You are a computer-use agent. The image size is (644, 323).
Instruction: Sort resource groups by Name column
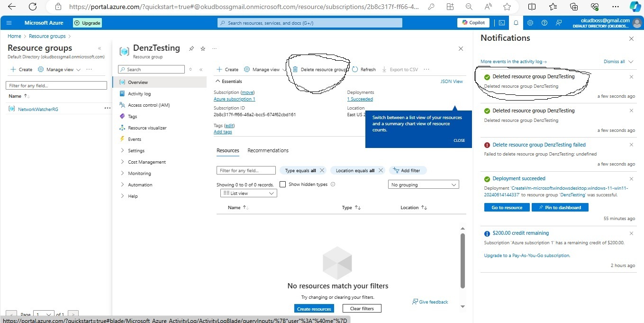click(19, 96)
